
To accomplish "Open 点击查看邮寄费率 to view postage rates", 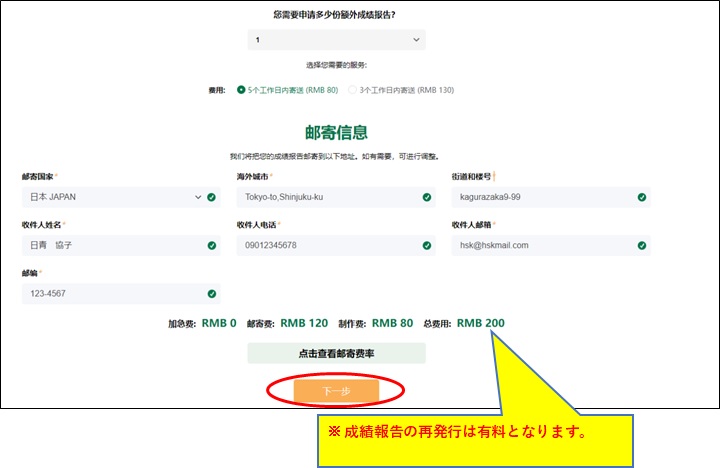I will (336, 353).
